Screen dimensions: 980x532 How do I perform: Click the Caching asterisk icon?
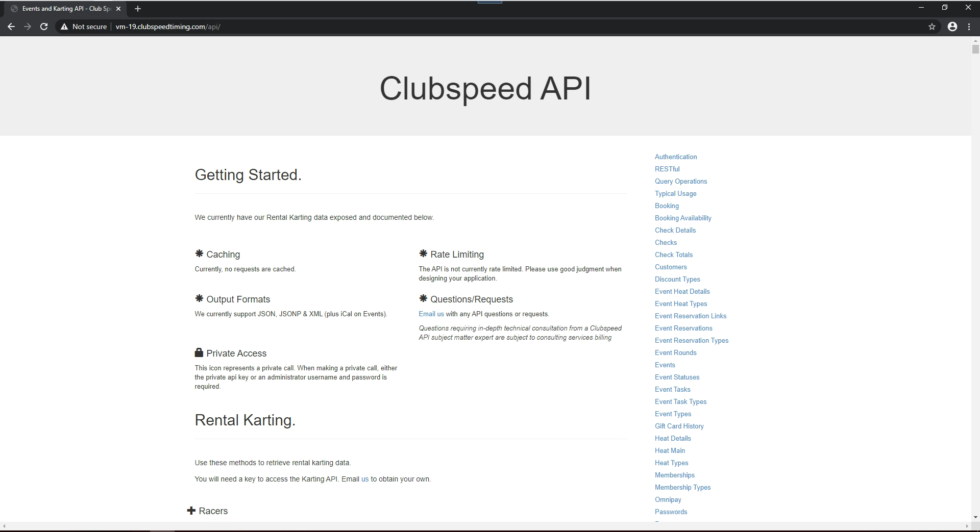click(x=199, y=254)
